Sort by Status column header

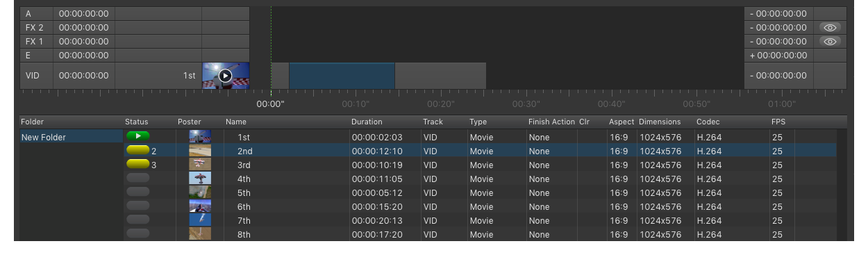click(x=137, y=122)
